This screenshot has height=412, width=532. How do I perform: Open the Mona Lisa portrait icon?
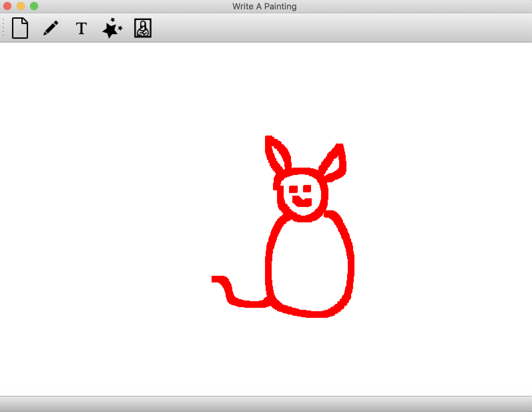(x=143, y=28)
